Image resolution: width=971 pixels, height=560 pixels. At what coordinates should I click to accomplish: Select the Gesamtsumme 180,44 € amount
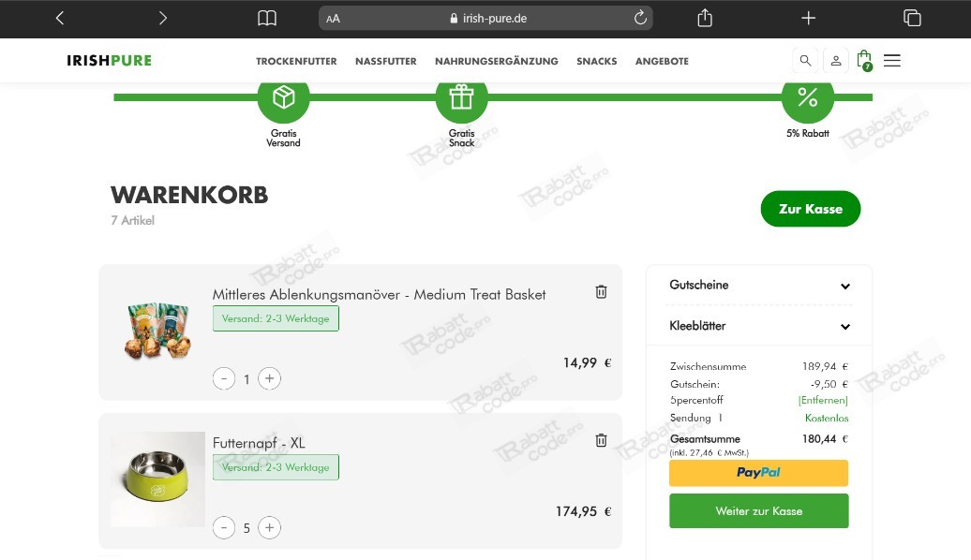825,438
